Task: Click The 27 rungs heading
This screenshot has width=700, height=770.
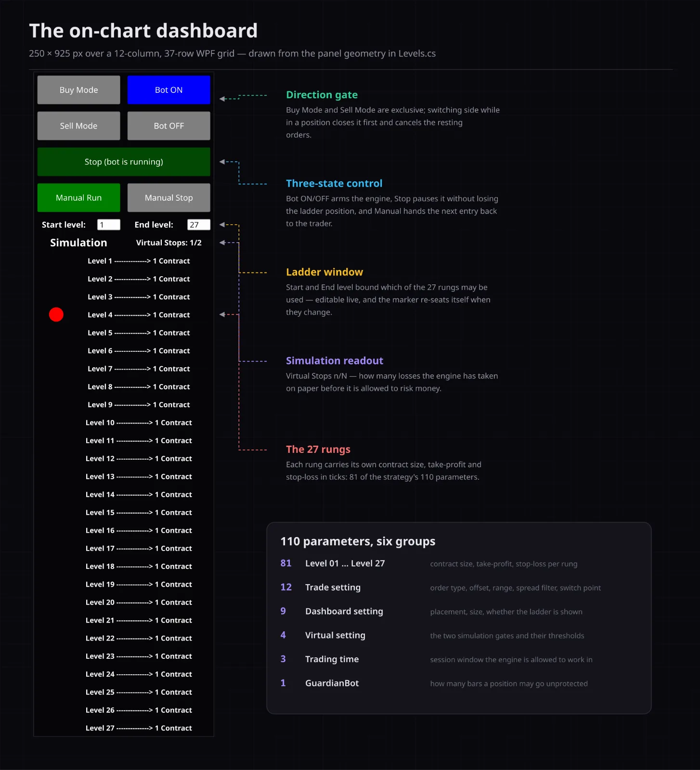Action: [318, 449]
